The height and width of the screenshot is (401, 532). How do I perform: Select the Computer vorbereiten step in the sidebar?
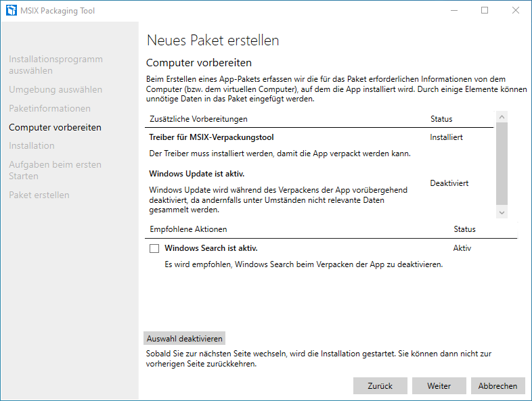(x=55, y=127)
